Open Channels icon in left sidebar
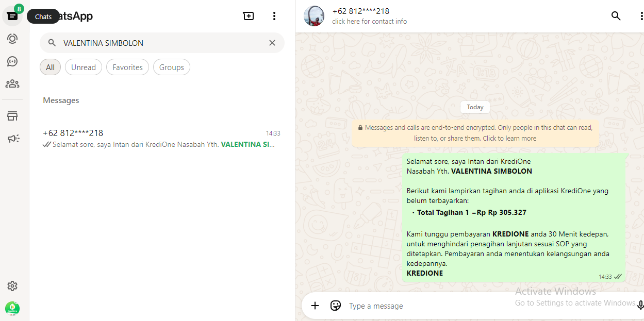Viewport: 644px width, 321px height. pos(12,61)
